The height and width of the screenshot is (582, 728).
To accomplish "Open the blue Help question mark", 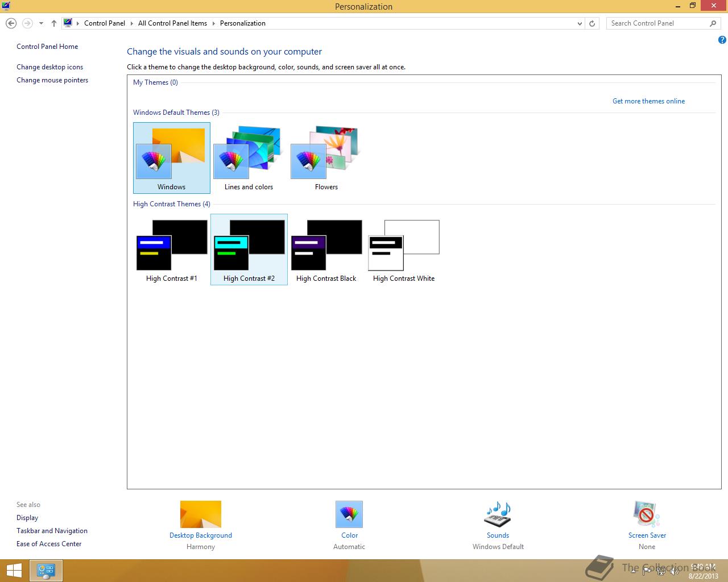I will 722,40.
